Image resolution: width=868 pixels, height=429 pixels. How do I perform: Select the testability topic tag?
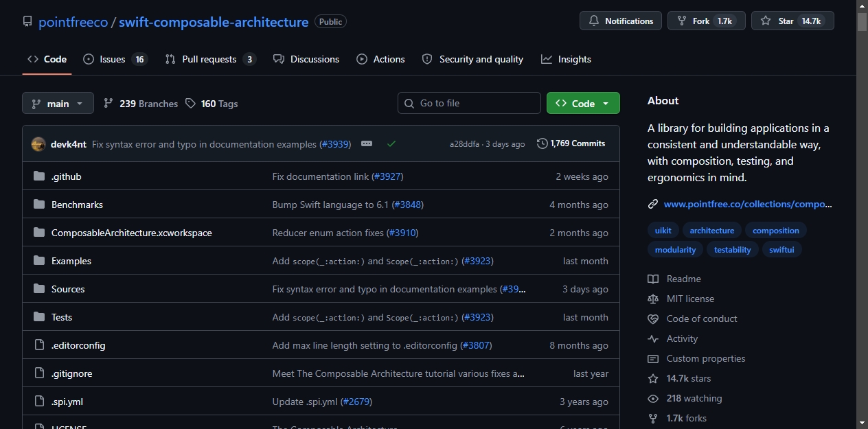(733, 249)
